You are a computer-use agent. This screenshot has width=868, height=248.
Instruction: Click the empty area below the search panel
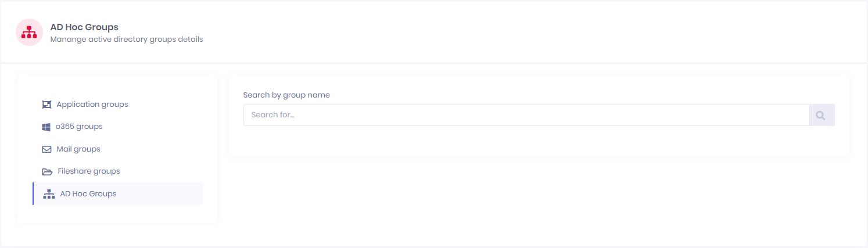tap(539, 197)
